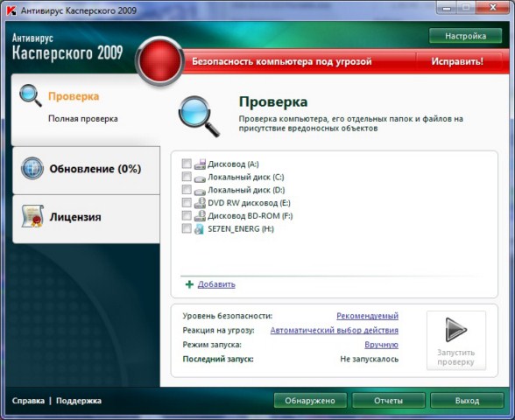Image resolution: width=515 pixels, height=420 pixels.
Task: Click the globe icon next to Обновление
Action: pos(32,168)
